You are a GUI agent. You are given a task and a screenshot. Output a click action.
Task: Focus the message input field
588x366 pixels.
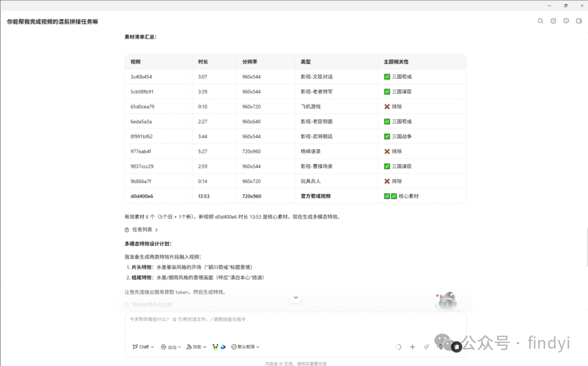(x=296, y=320)
